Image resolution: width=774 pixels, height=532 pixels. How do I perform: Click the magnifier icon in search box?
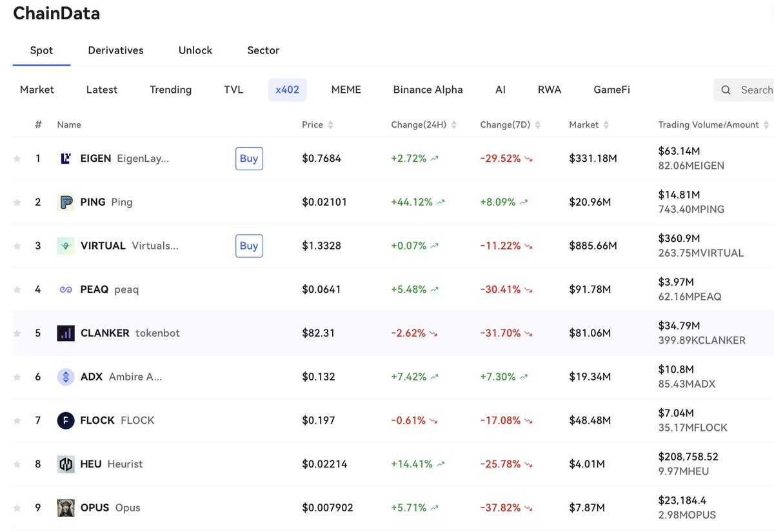pyautogui.click(x=726, y=90)
